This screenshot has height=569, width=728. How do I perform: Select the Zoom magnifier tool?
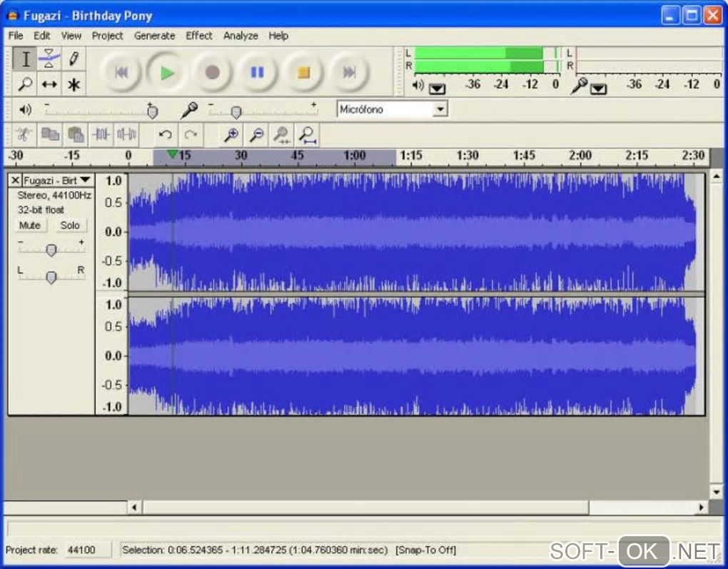pos(25,84)
